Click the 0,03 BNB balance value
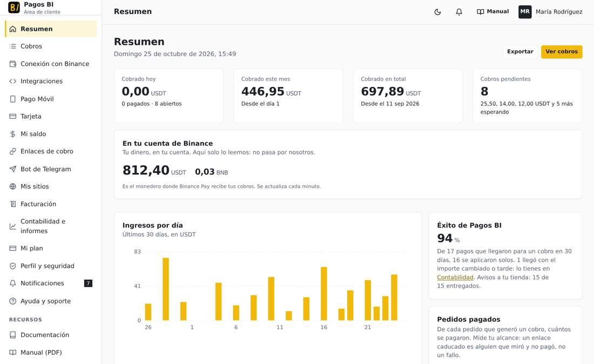The width and height of the screenshot is (594, 364). [x=211, y=172]
